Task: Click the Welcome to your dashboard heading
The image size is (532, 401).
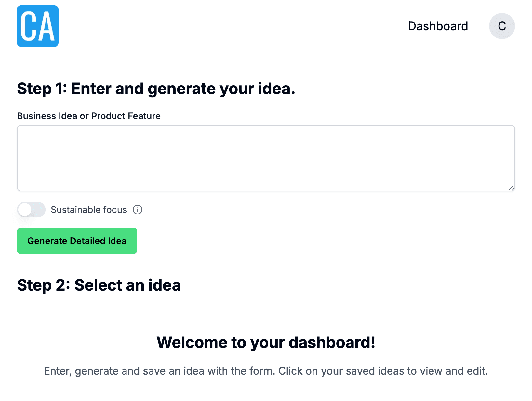Action: coord(266,342)
